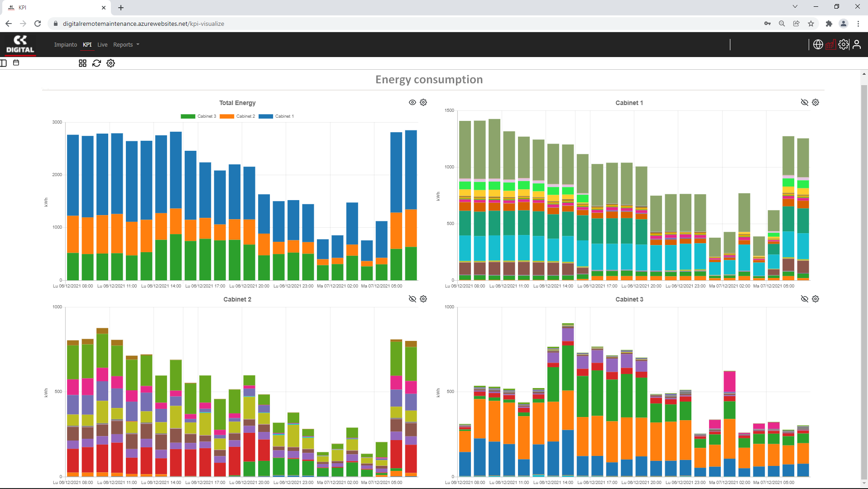Image resolution: width=868 pixels, height=489 pixels.
Task: Click the browser share page icon
Action: 796,24
